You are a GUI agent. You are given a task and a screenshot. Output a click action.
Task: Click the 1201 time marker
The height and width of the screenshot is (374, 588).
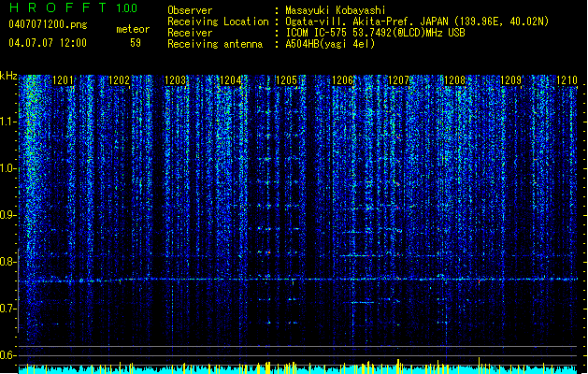pyautogui.click(x=63, y=80)
